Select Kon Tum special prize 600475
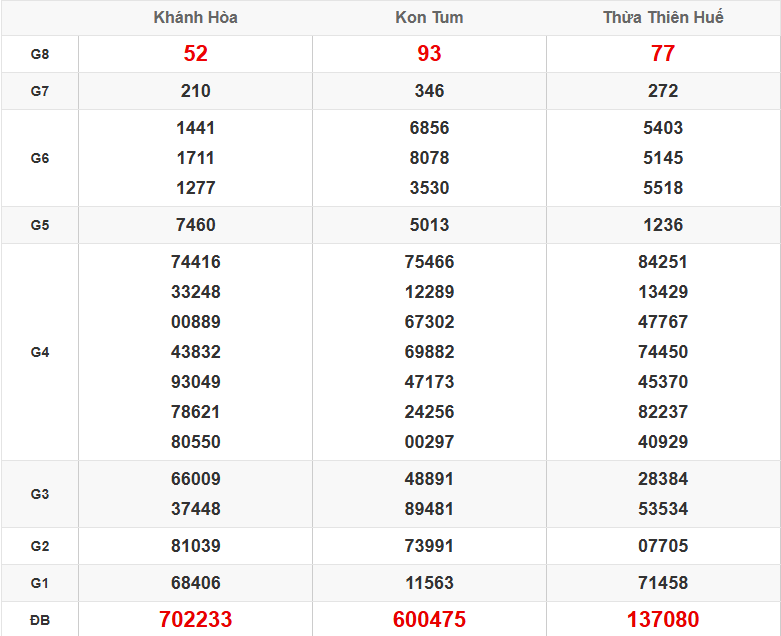 tap(429, 620)
